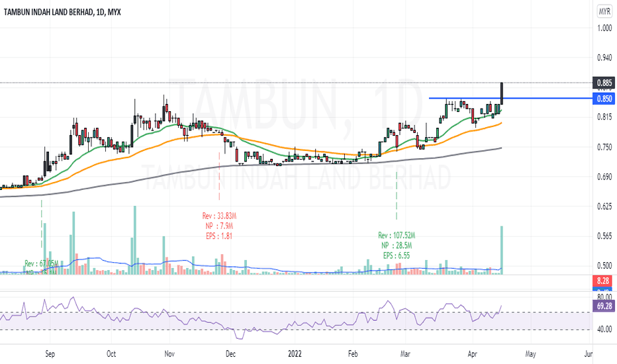Click the Rev : 33.83M earnings annotation
Viewport: 617px width, 364px height.
[x=219, y=216]
